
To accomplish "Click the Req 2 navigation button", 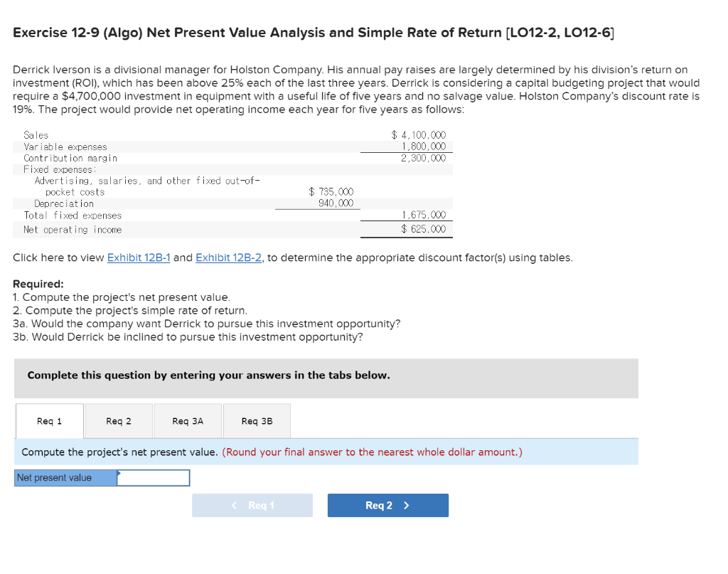I will tap(387, 505).
